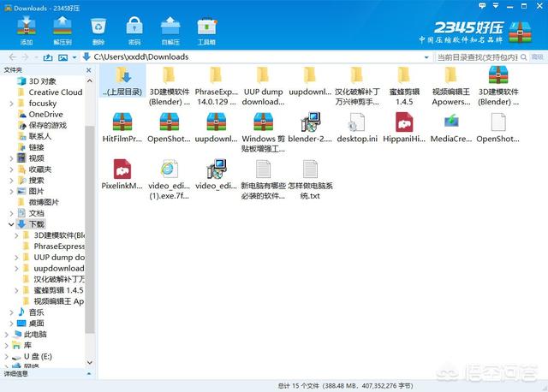Expand the 收藏夹 tree node
Screen dimensions: 548x392
click(x=11, y=169)
